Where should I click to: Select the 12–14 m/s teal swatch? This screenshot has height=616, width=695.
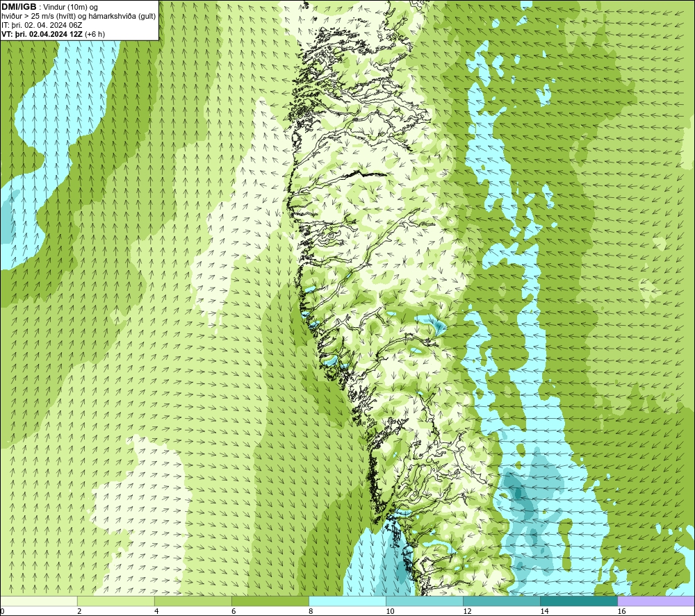(x=501, y=601)
